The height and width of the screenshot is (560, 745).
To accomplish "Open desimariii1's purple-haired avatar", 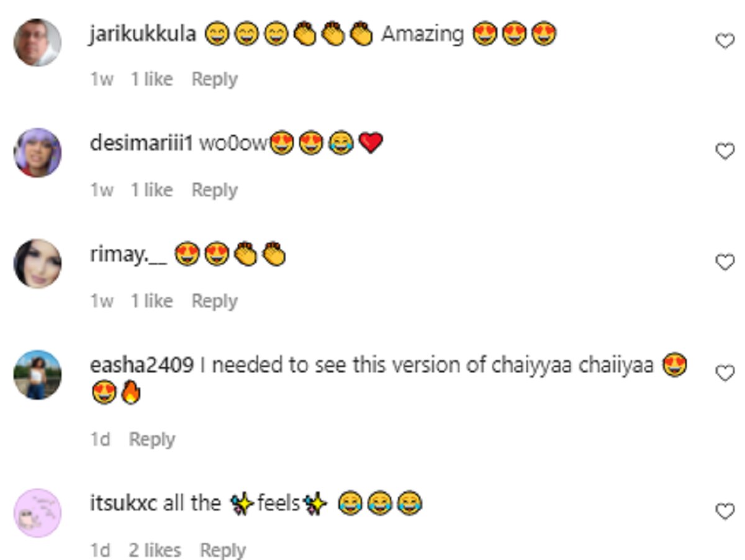I will click(38, 153).
